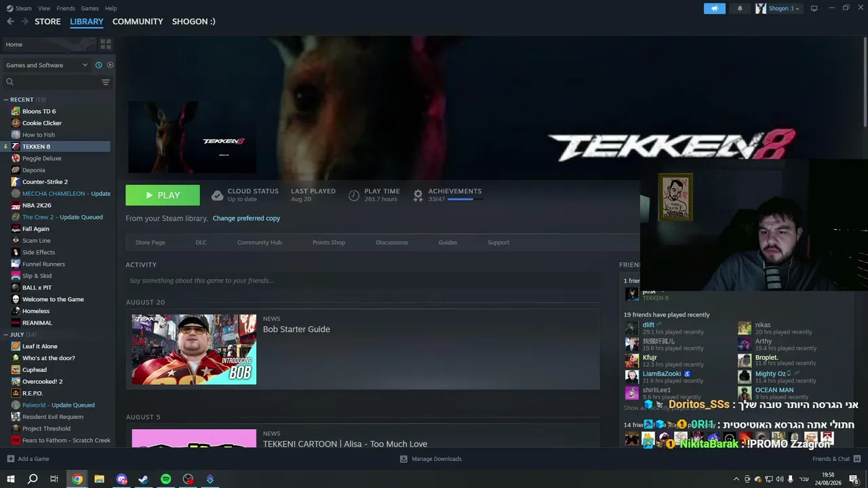Open Spotify from the taskbar
Image resolution: width=868 pixels, height=488 pixels.
coord(166,479)
